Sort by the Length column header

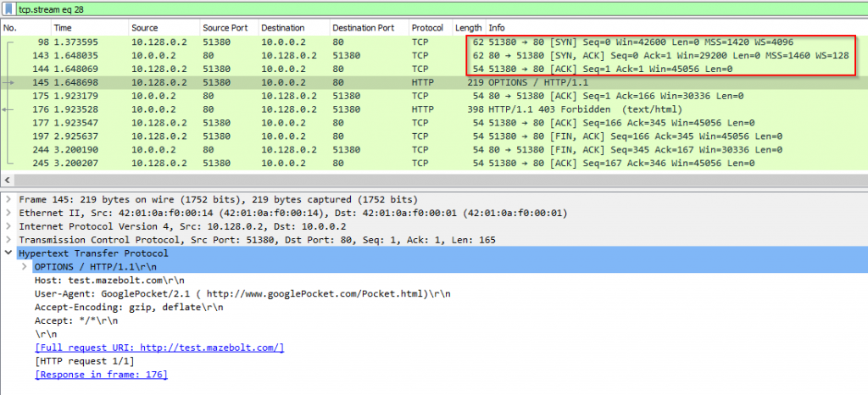pos(469,28)
